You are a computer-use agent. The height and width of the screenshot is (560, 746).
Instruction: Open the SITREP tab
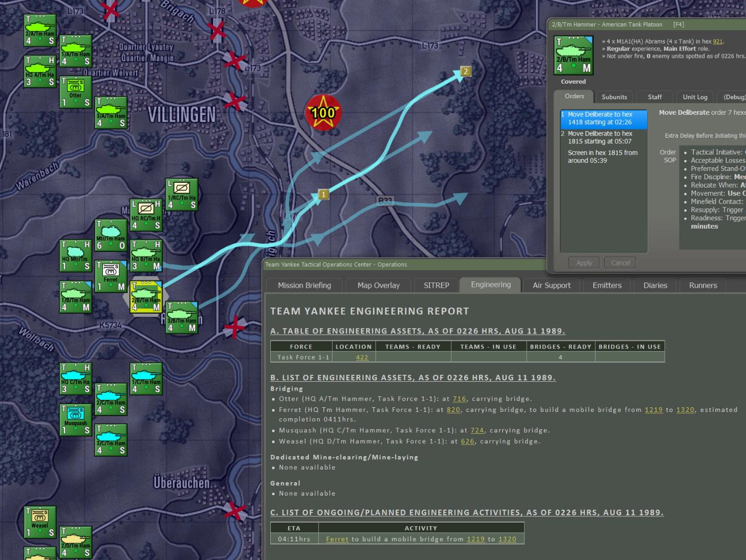click(436, 285)
